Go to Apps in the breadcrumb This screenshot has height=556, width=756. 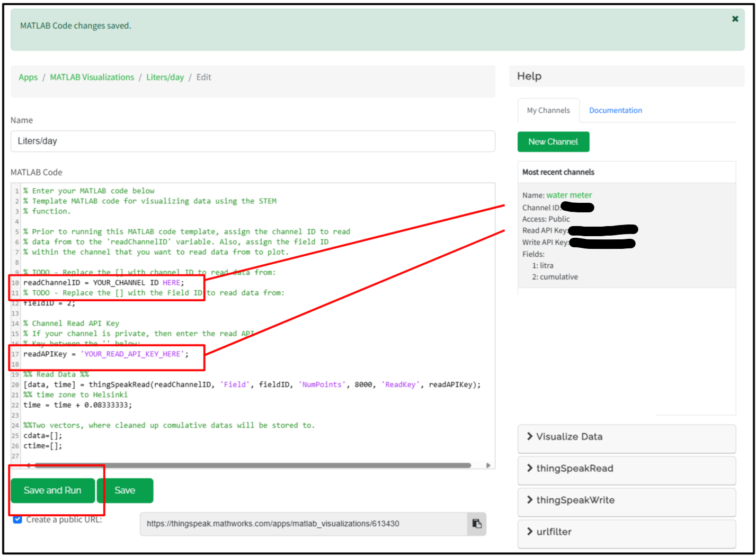coord(28,77)
